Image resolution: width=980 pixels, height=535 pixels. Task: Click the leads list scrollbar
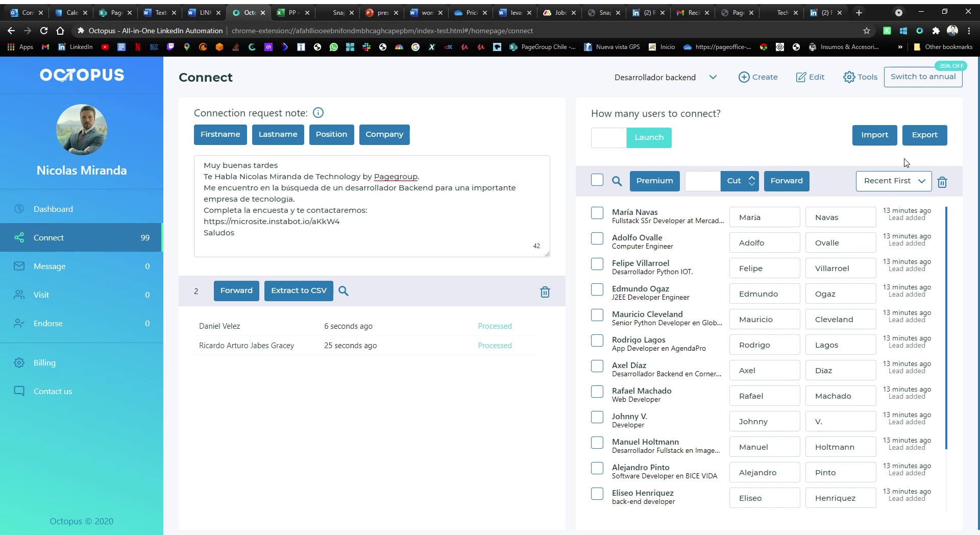946,328
